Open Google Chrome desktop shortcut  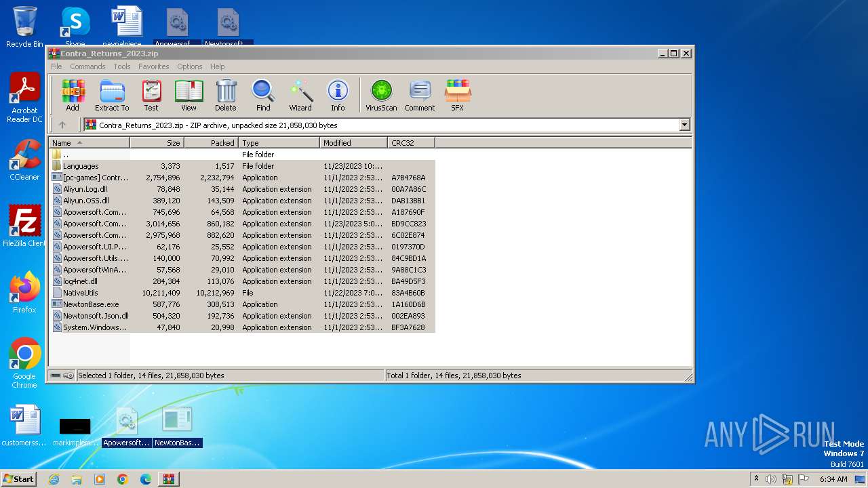(24, 363)
